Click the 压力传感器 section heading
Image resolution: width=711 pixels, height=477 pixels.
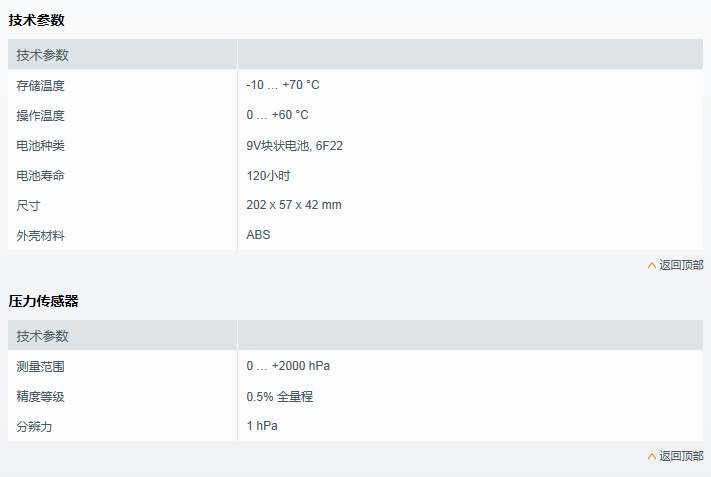click(x=43, y=300)
